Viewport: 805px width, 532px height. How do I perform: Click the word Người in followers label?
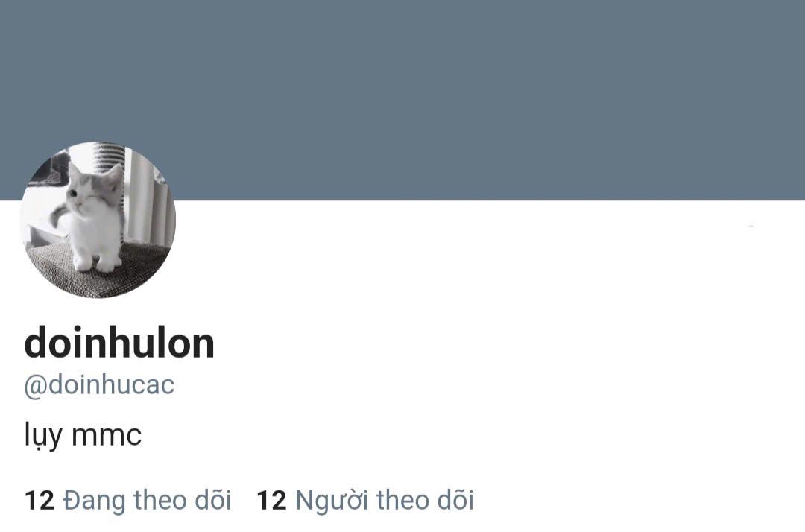pyautogui.click(x=331, y=500)
